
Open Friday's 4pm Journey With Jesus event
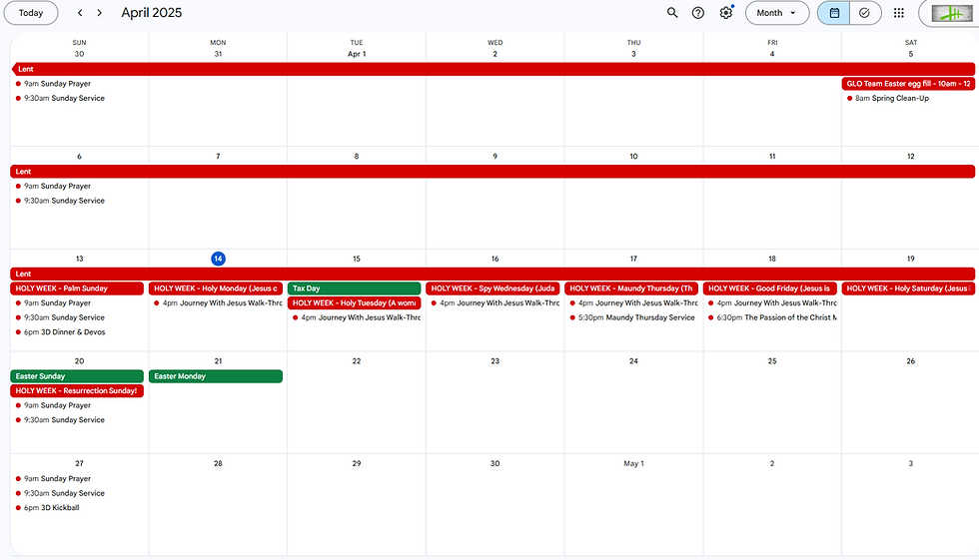tap(771, 303)
